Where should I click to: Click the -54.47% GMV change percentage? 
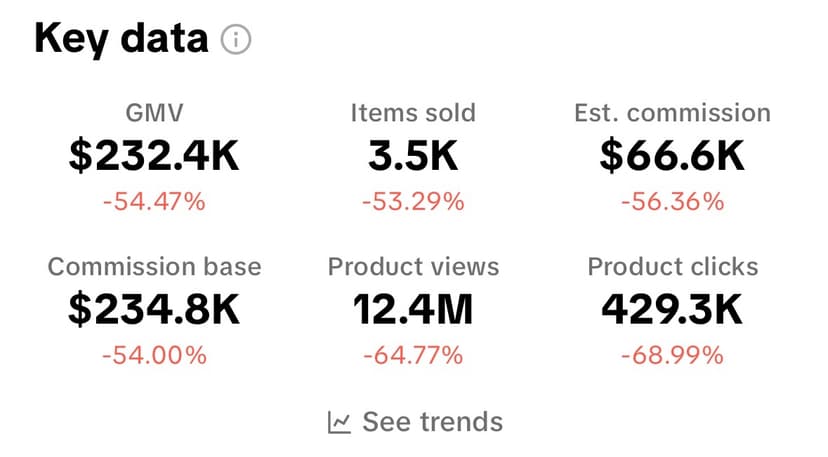[x=154, y=201]
